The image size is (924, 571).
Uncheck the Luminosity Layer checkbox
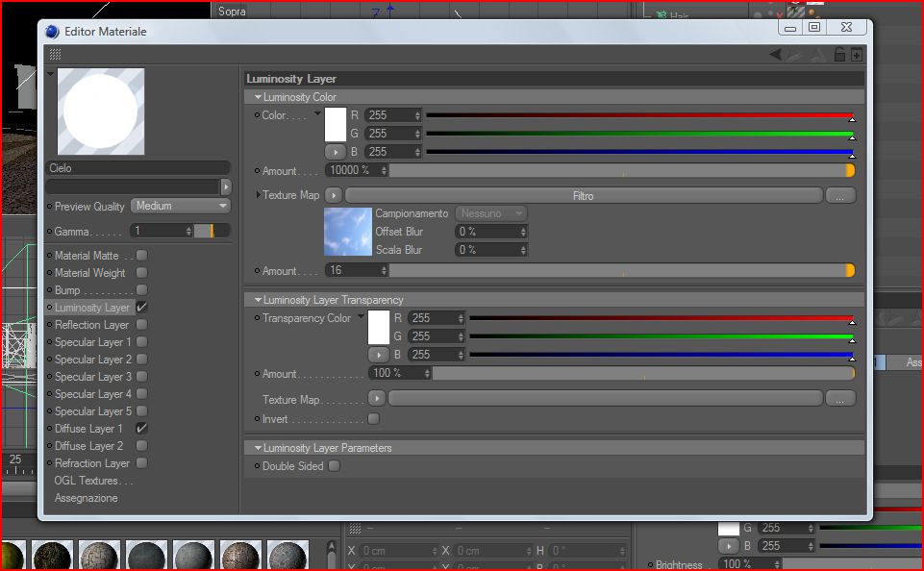(x=141, y=307)
